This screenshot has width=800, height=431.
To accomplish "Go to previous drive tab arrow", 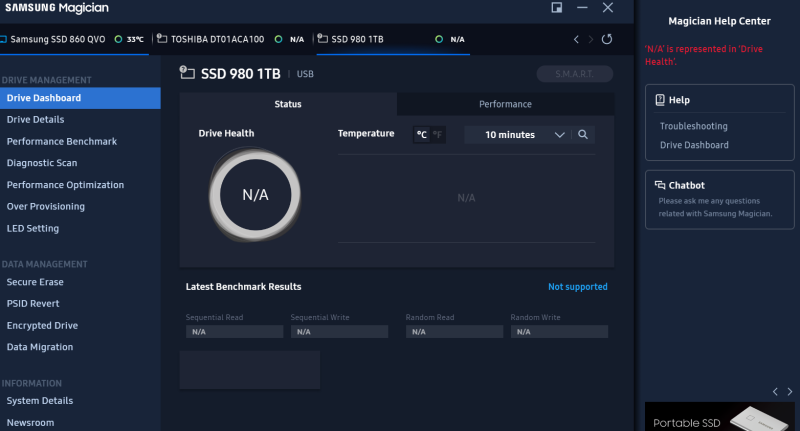I will 576,39.
